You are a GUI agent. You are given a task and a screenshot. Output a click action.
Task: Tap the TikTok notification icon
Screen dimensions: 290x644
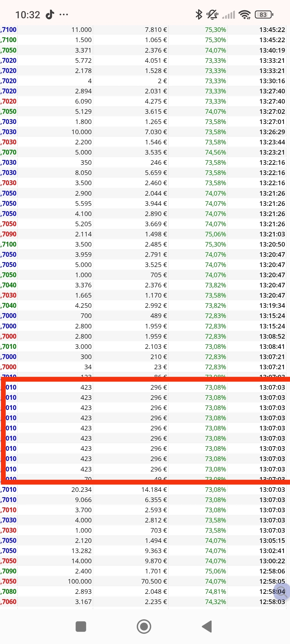click(50, 14)
